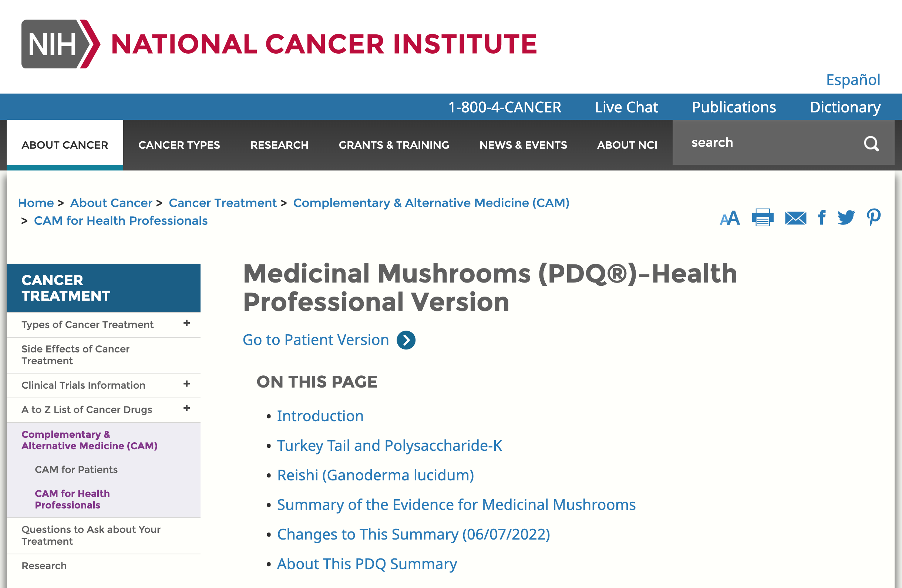The width and height of the screenshot is (902, 588).
Task: Share the page on Twitter
Action: pyautogui.click(x=846, y=217)
